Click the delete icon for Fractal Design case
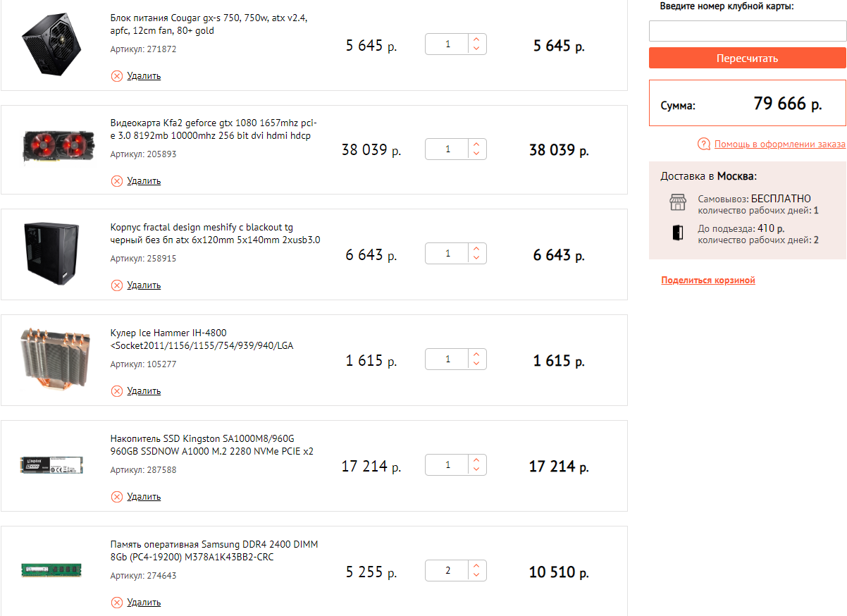The height and width of the screenshot is (616, 847). tap(117, 285)
